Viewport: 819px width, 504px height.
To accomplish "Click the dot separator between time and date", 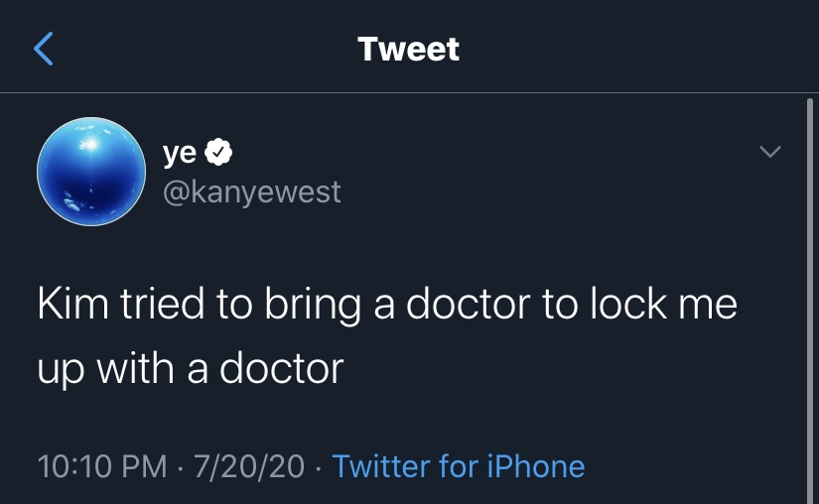I will point(179,466).
